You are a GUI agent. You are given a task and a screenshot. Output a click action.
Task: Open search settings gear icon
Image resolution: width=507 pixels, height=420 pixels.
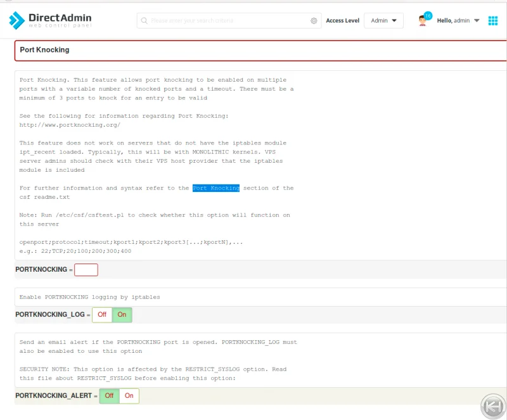[314, 21]
